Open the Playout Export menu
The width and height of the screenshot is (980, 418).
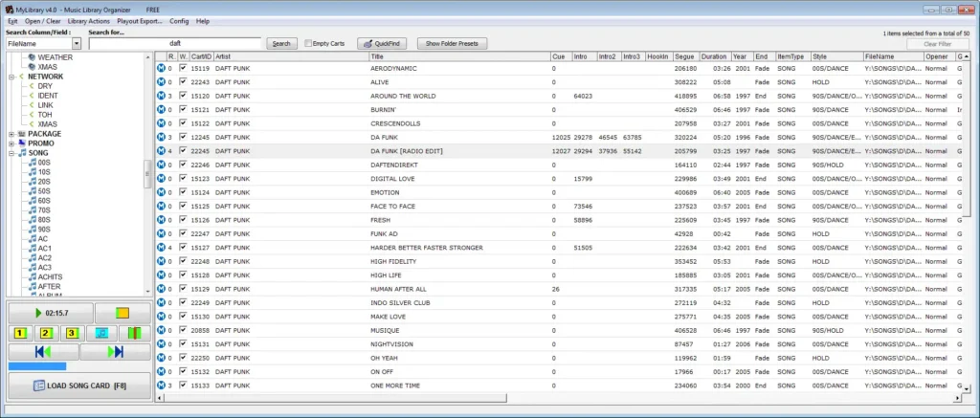[140, 21]
